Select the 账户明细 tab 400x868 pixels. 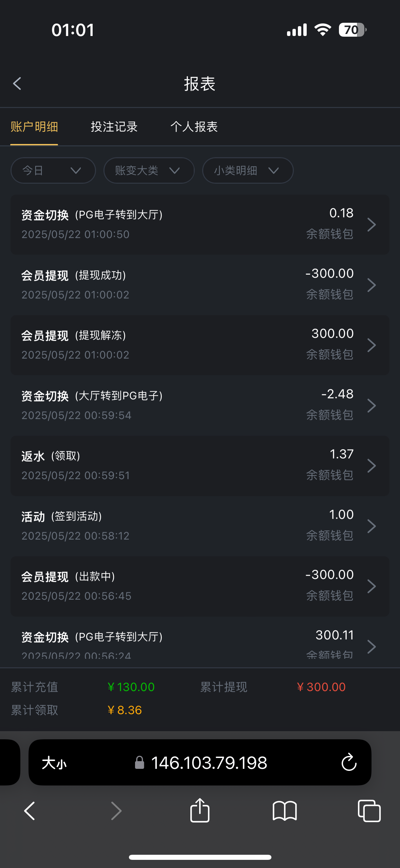34,127
